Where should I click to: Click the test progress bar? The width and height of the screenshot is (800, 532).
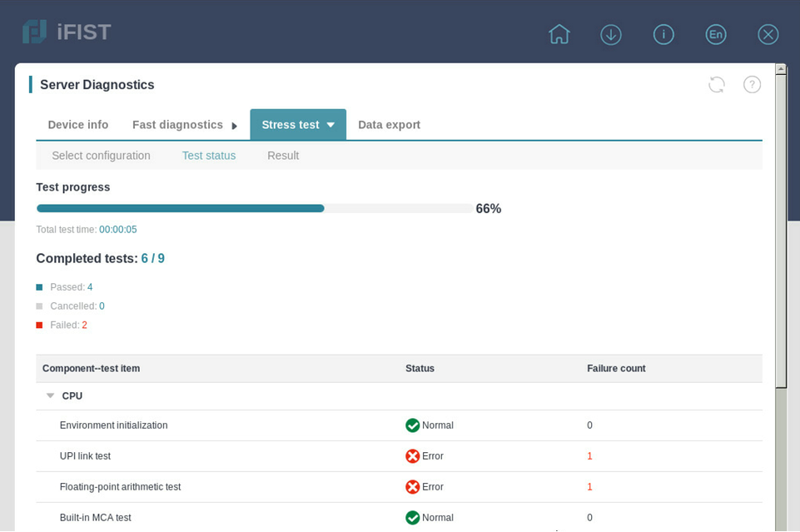(x=255, y=208)
